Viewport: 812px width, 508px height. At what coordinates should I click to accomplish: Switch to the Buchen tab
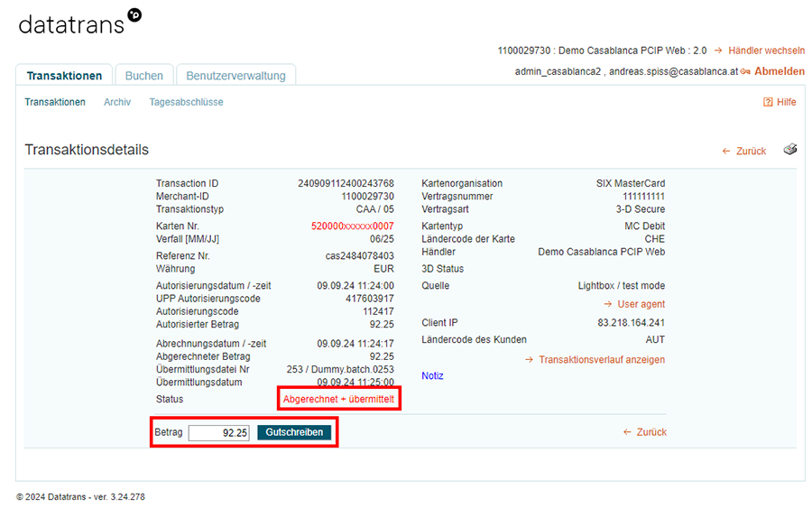pyautogui.click(x=144, y=76)
